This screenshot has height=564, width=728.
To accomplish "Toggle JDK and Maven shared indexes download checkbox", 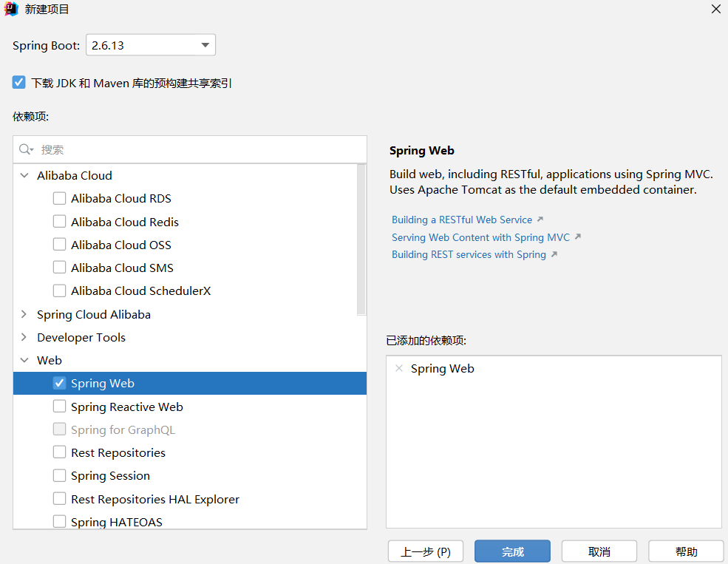I will (19, 83).
